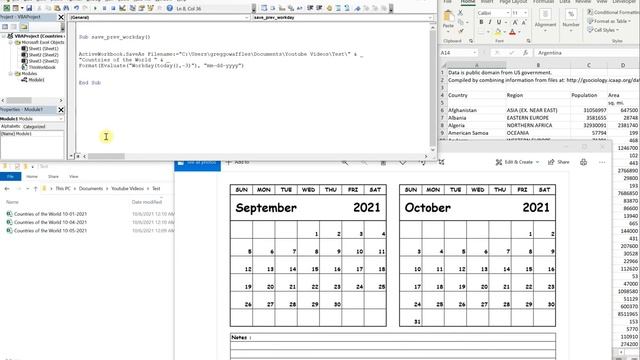Open Home tab in File Explorer
640x360 pixels.
pyautogui.click(x=32, y=176)
